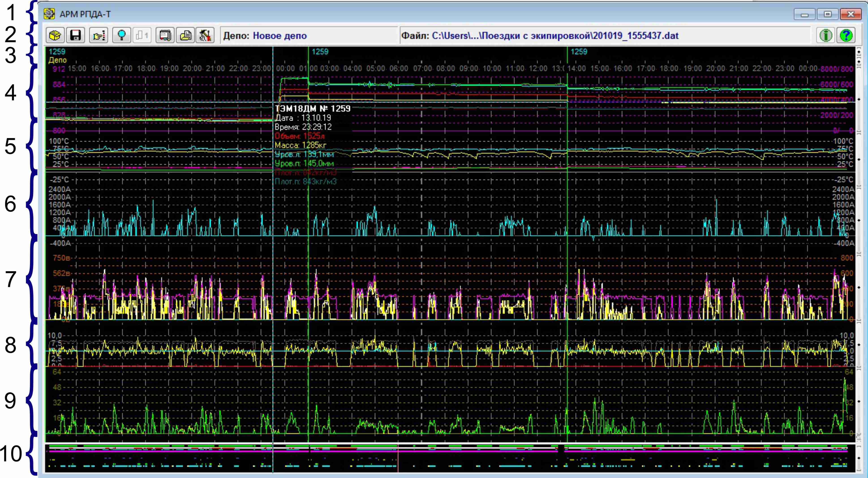Image resolution: width=868 pixels, height=478 pixels.
Task: Click the diamond handle beside the fuel graph
Action: pyautogui.click(x=859, y=99)
